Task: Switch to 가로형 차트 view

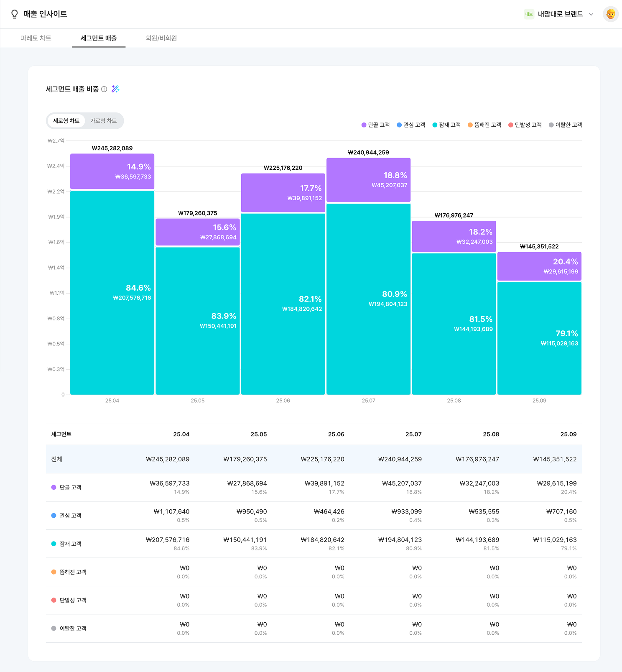Action: pyautogui.click(x=103, y=121)
